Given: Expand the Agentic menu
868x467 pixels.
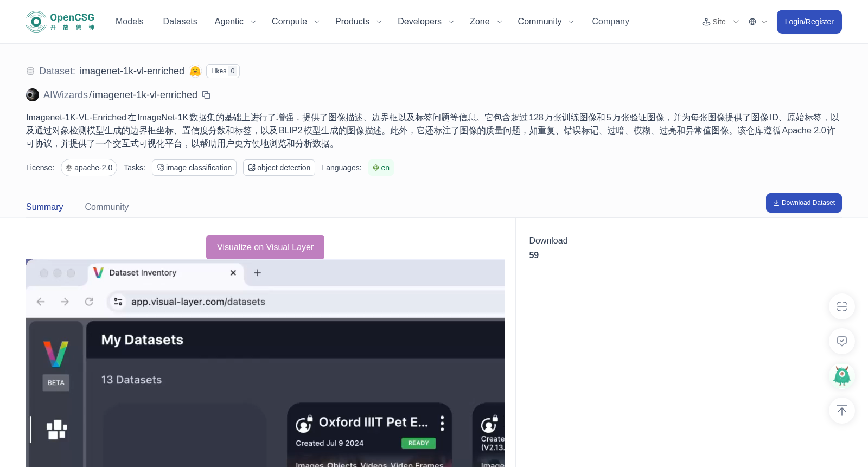Looking at the screenshot, I should 235,22.
